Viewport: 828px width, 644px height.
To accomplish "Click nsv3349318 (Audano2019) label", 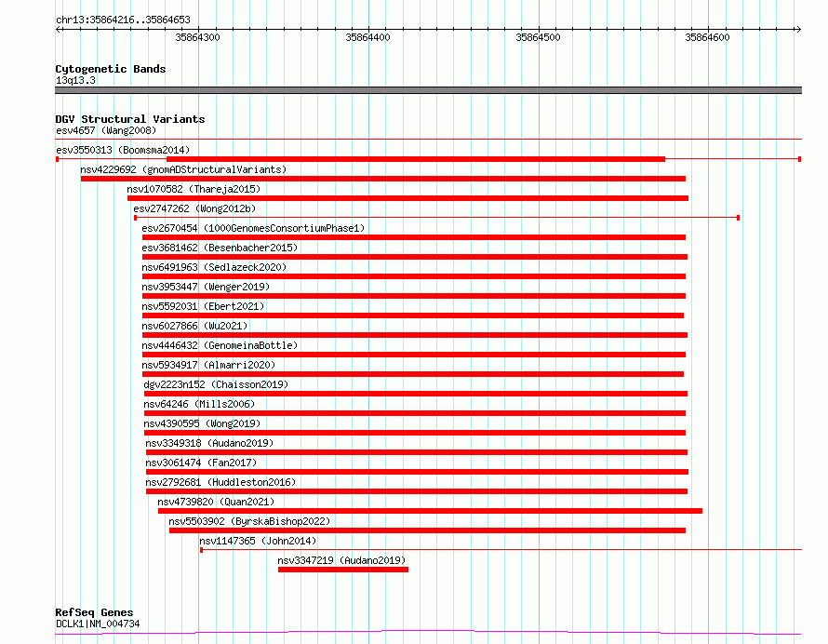I will click(x=209, y=443).
